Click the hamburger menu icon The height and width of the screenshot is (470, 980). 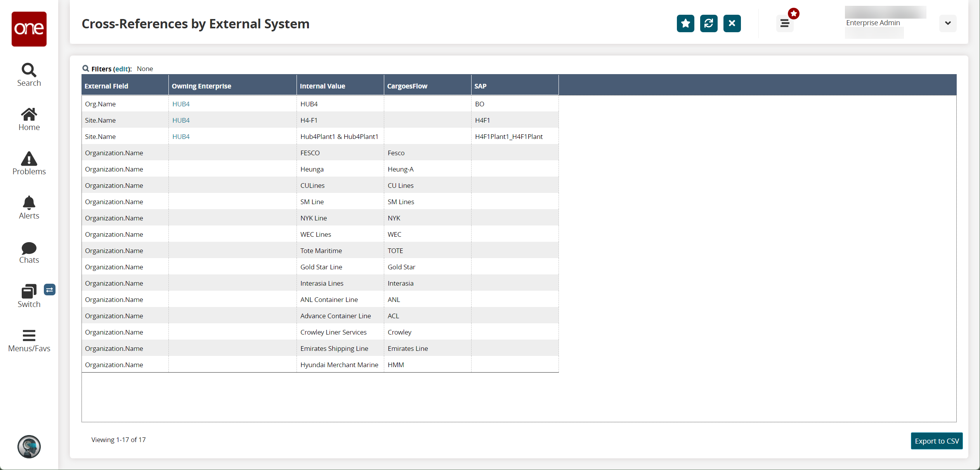point(784,24)
